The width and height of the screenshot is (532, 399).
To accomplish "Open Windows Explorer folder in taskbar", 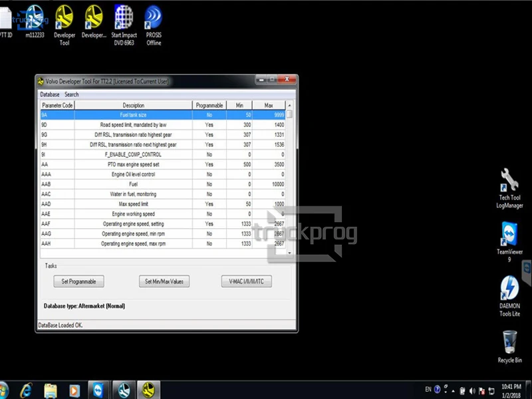I will [x=51, y=390].
